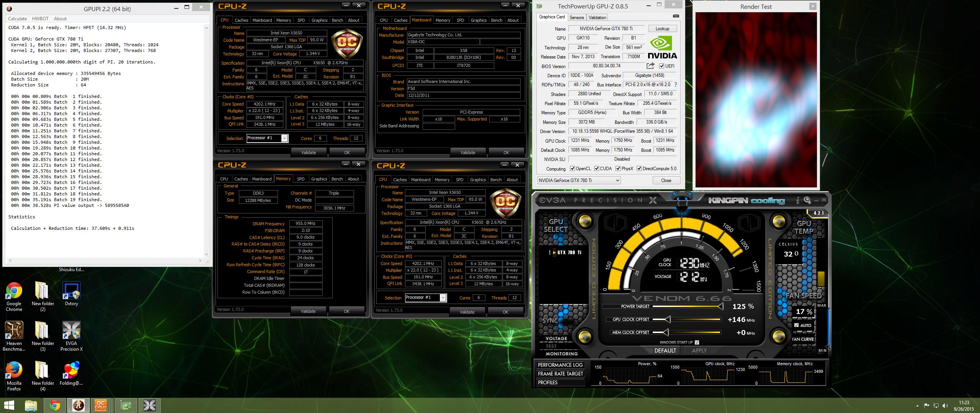Toggle CUDA checkbox in GPU-Z

[x=596, y=169]
